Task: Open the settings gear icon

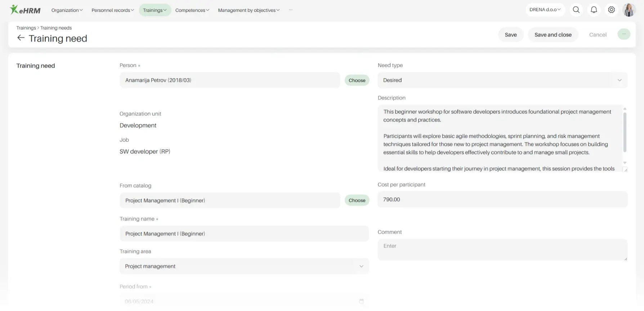Action: 612,10
